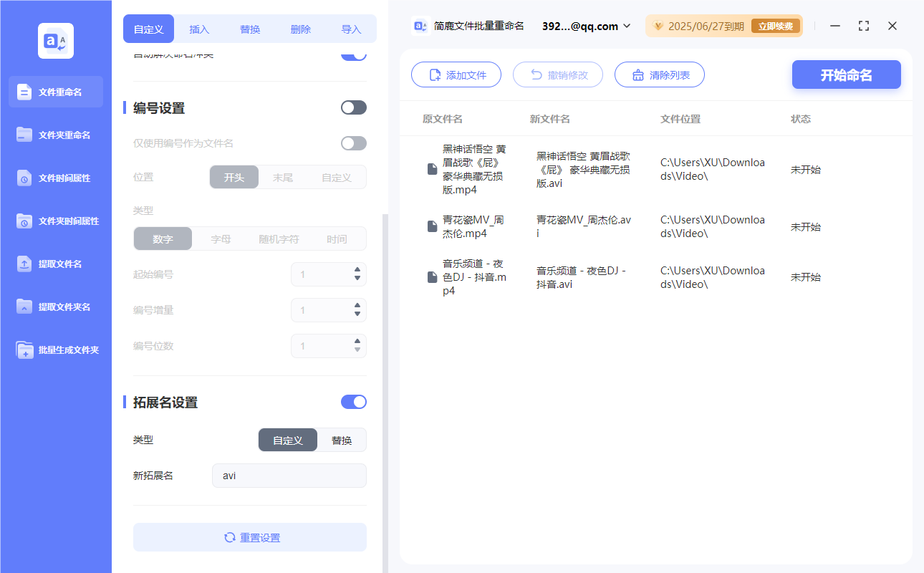Select the 文件时间属性 sidebar icon
The image size is (924, 573).
point(55,178)
